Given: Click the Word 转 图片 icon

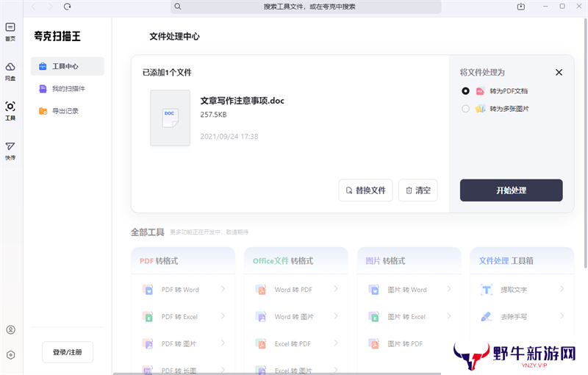Looking at the screenshot, I should [x=261, y=316].
